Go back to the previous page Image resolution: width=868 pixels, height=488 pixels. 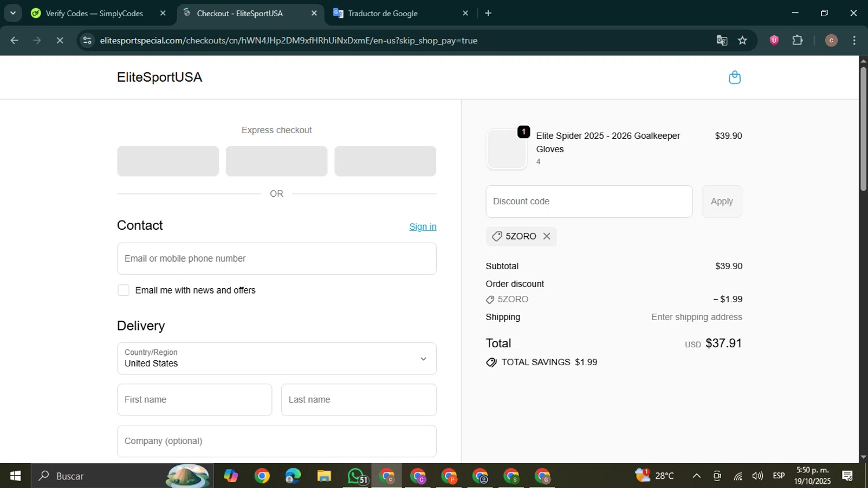(14, 41)
